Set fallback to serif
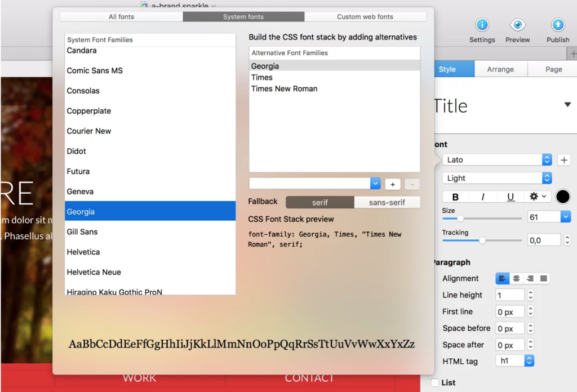 click(320, 202)
